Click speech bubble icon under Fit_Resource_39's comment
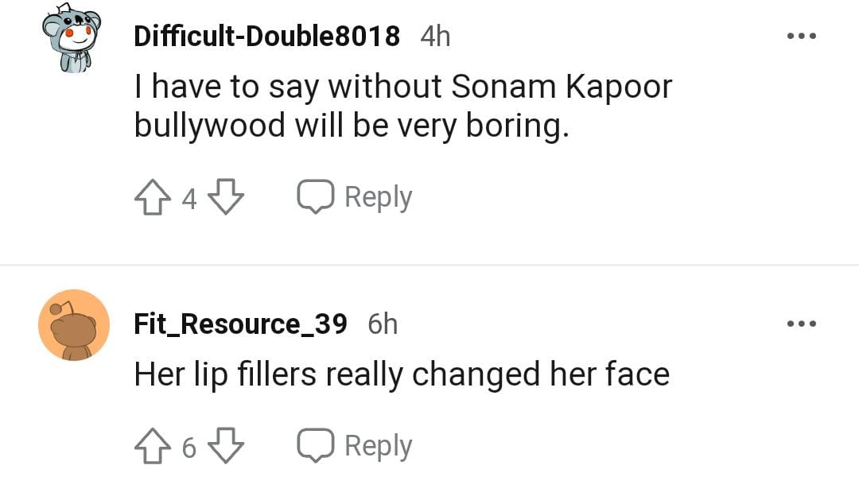The height and width of the screenshot is (504, 859). click(x=315, y=447)
